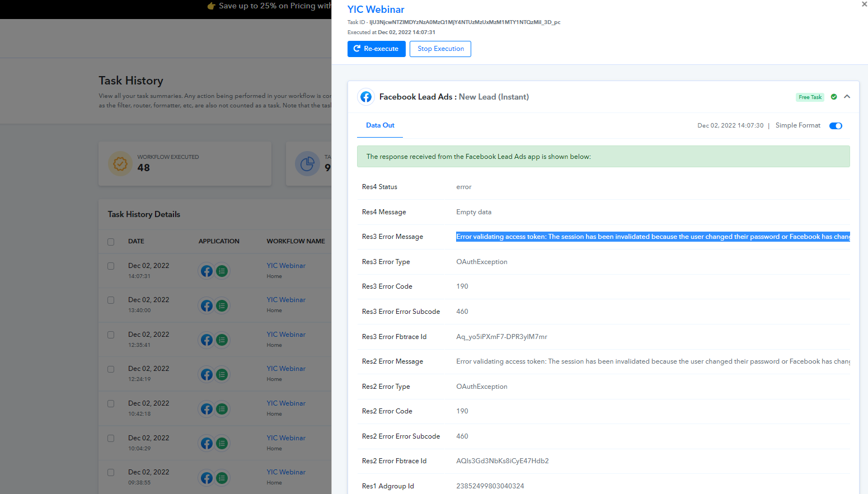Click the Facebook Lead Ads logo icon
The image size is (868, 494).
[x=366, y=97]
